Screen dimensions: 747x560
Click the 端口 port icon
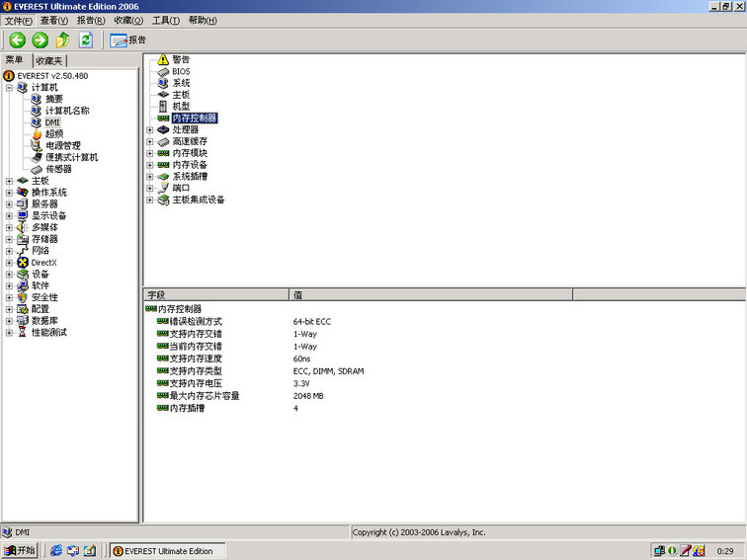[x=163, y=188]
